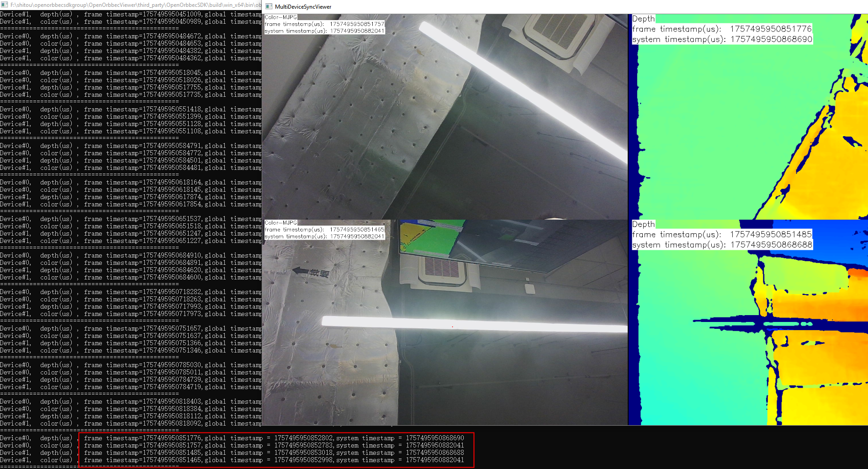Image resolution: width=868 pixels, height=469 pixels.
Task: Click global timestamp 1757495950853018 in console output
Action: [x=303, y=453]
